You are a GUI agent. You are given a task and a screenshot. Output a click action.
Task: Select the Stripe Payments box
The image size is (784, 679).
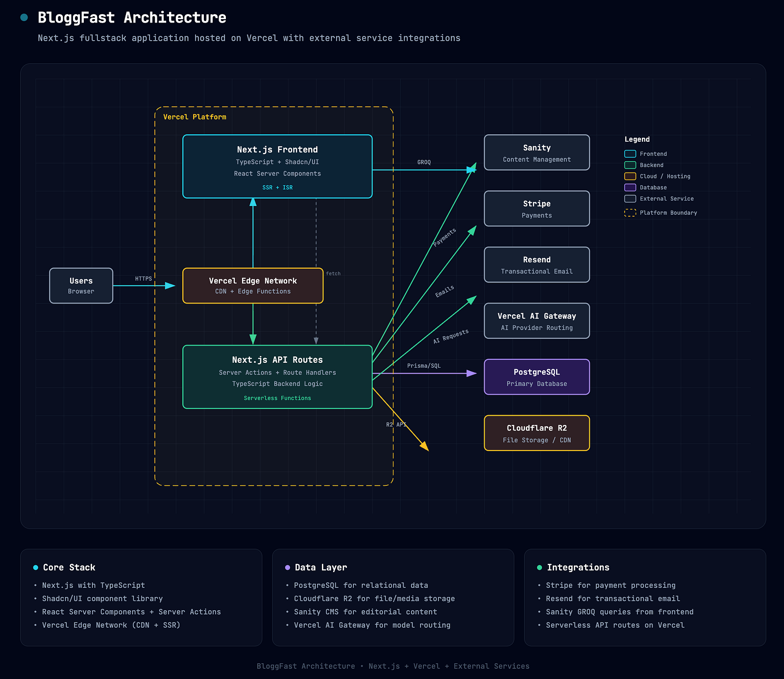point(537,208)
